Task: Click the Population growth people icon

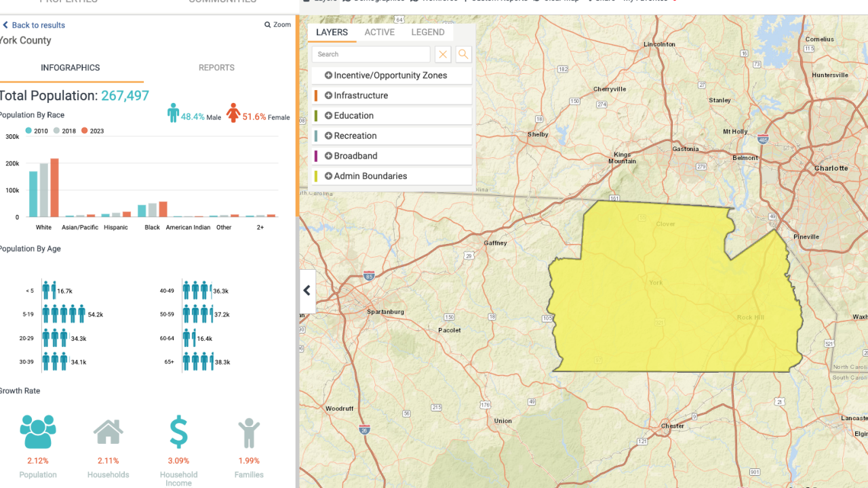Action: pos(38,432)
